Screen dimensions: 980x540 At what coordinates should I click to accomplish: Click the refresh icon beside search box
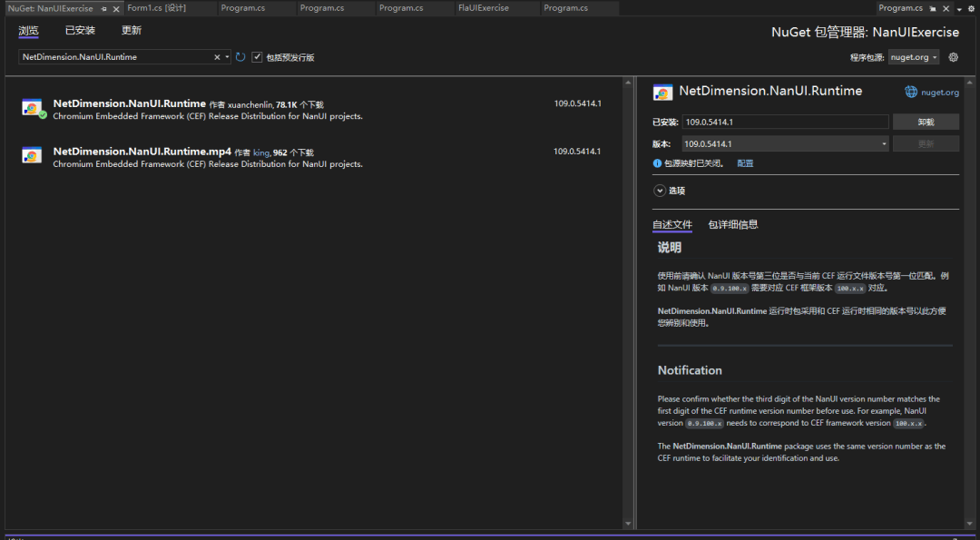coord(240,57)
